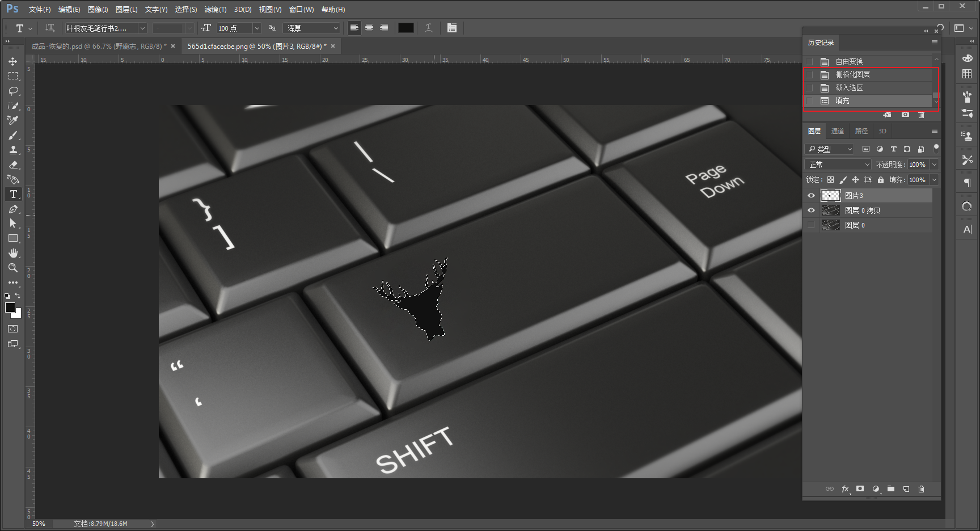980x531 pixels.
Task: Switch foreground and background colors
Action: point(18,296)
